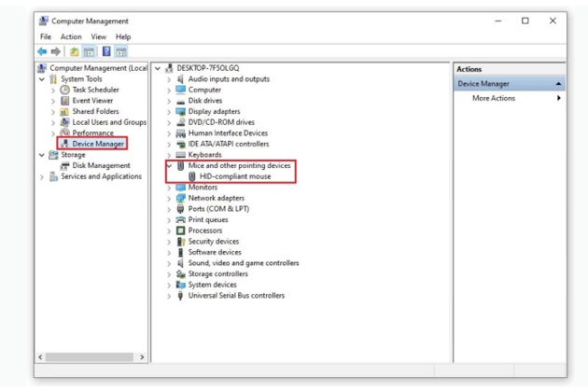The height and width of the screenshot is (391, 588).
Task: Click the Event Viewer icon
Action: click(65, 101)
